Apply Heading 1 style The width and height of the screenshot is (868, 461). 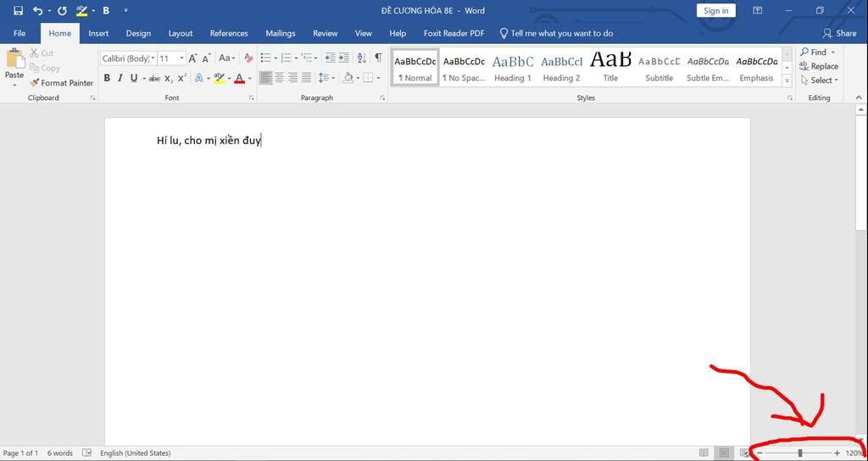point(513,68)
